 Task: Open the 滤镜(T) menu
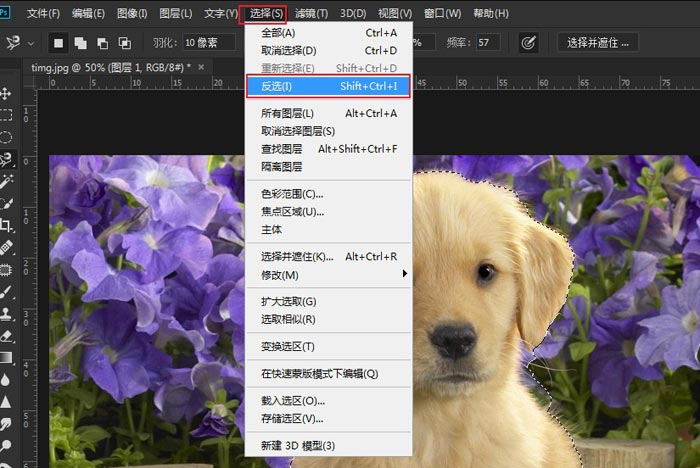point(312,13)
